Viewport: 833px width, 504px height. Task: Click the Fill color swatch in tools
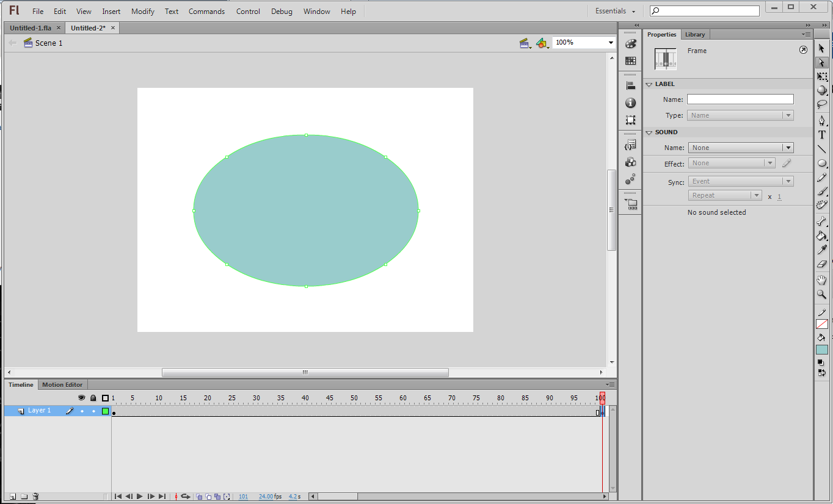(x=822, y=350)
